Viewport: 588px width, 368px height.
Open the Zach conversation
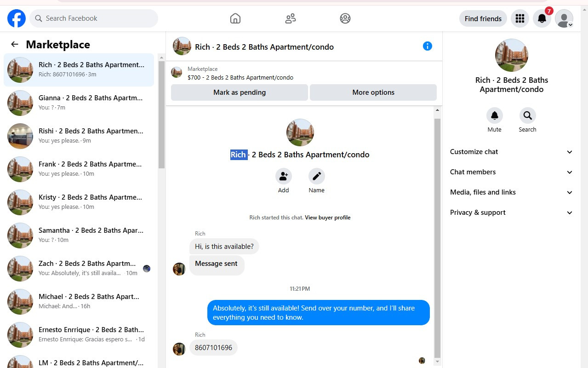tap(79, 269)
